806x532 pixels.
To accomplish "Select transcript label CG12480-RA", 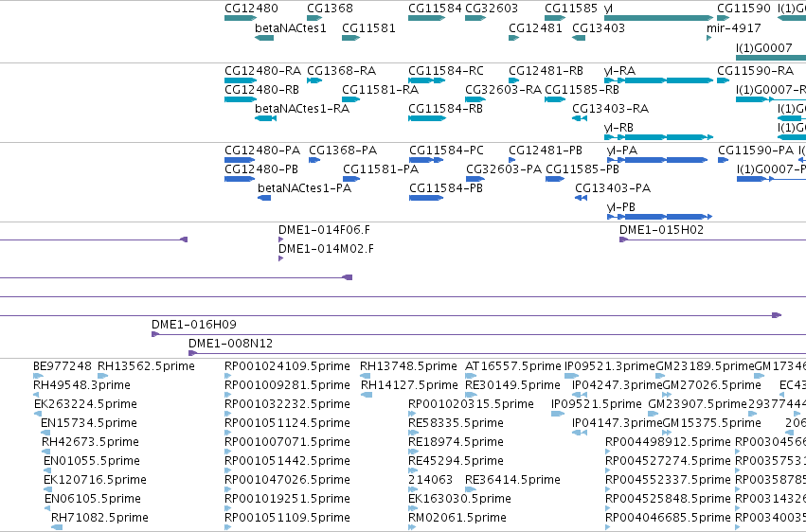I will [262, 70].
